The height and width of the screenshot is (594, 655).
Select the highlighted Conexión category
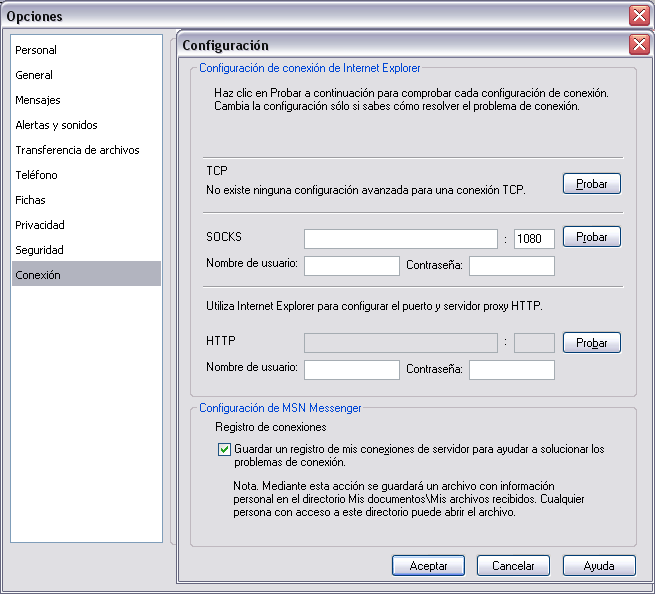(x=86, y=274)
